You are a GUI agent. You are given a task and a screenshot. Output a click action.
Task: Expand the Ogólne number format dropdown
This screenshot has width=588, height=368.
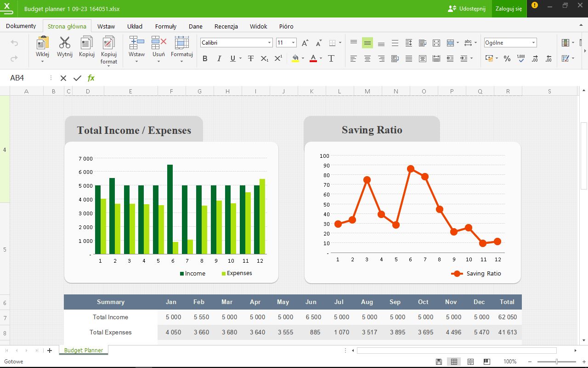pos(533,43)
